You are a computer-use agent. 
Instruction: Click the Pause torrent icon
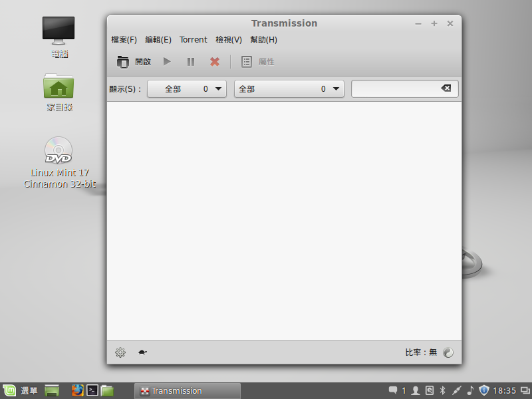(x=191, y=62)
